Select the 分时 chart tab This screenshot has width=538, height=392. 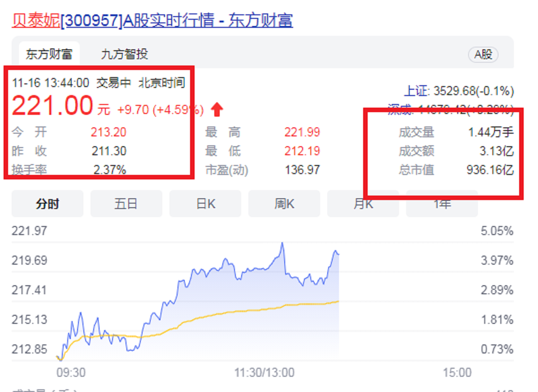tap(48, 204)
